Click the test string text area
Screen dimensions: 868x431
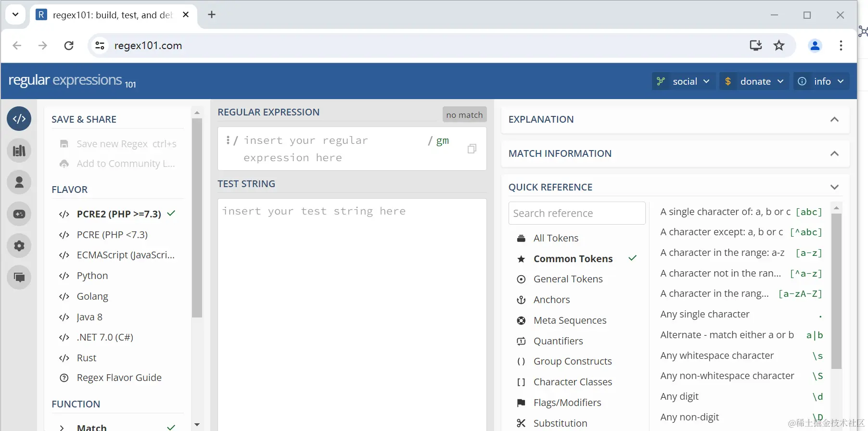click(352, 315)
